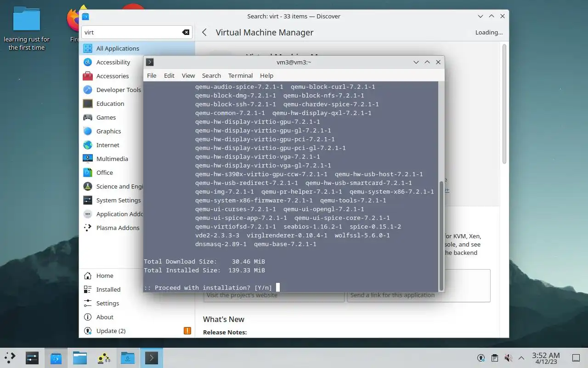This screenshot has width=588, height=368.
Task: Open the All Applications category in Discover
Action: [x=137, y=48]
